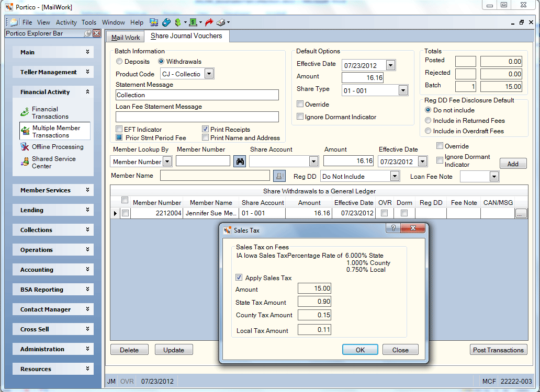Click the printer icon in the toolbar
This screenshot has width=540, height=392.
pyautogui.click(x=221, y=22)
